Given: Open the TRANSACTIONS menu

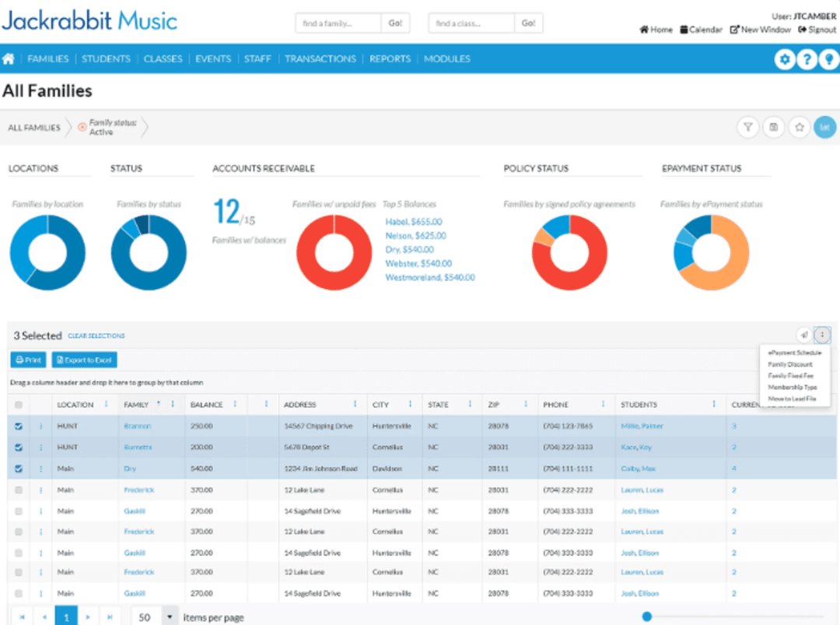Looking at the screenshot, I should click(320, 59).
